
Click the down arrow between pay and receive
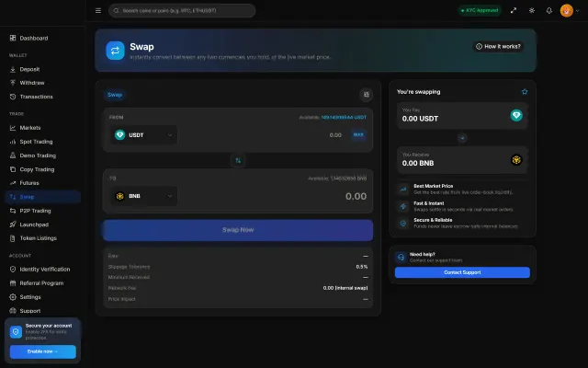[x=462, y=138]
